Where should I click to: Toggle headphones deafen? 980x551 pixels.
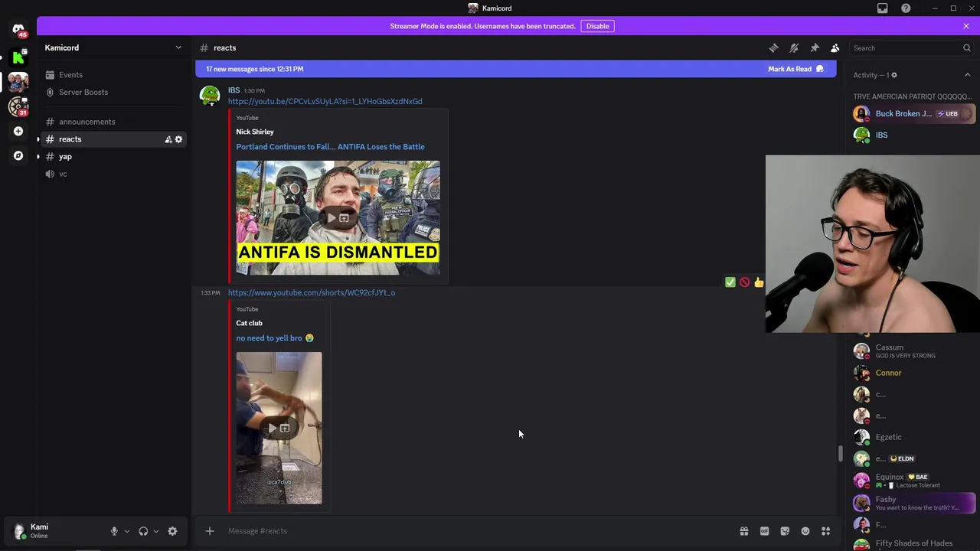pos(143,531)
